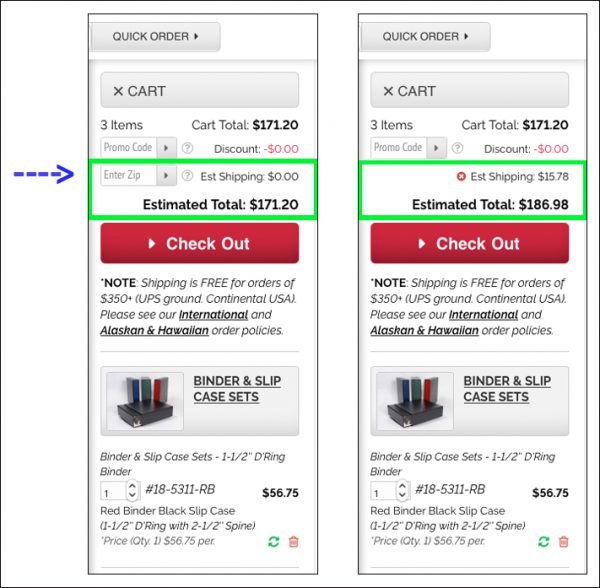600x588 pixels.
Task: Expand Quick Order in right panel
Action: coord(426,37)
